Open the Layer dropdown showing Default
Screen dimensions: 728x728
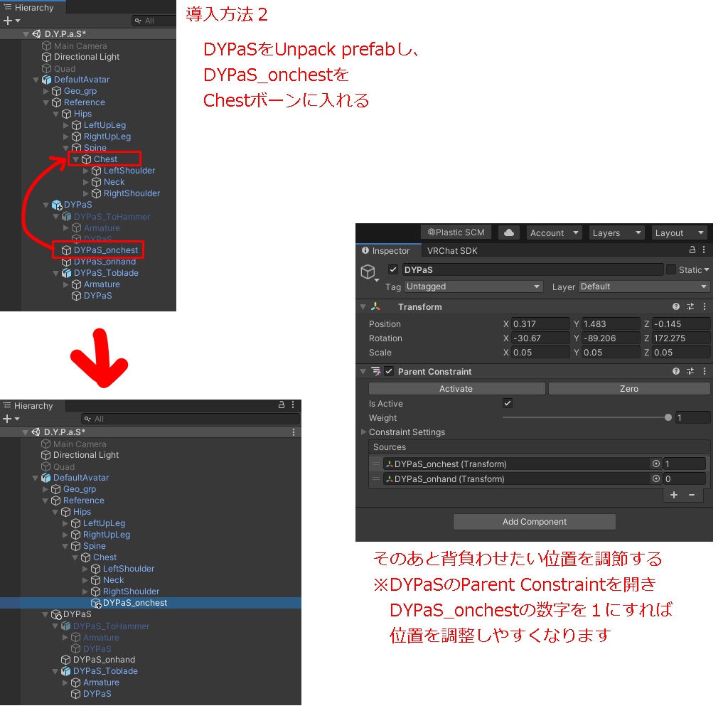coord(643,287)
